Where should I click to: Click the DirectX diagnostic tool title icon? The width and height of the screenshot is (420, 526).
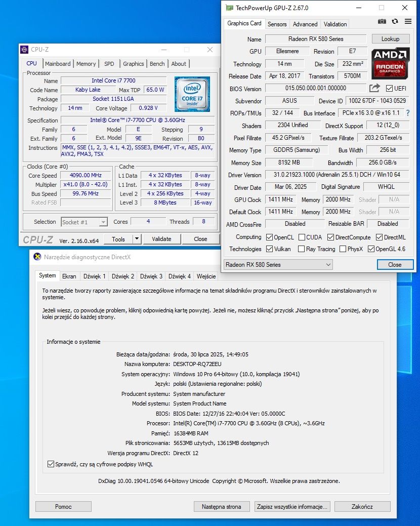coord(37,257)
